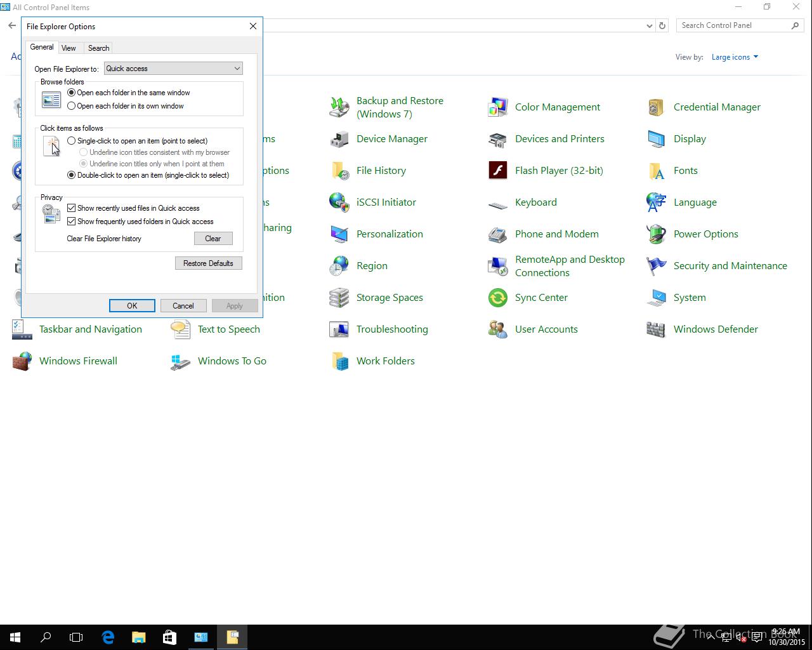Launch Microsoft Edge from the taskbar
This screenshot has width=812, height=650.
(x=108, y=637)
